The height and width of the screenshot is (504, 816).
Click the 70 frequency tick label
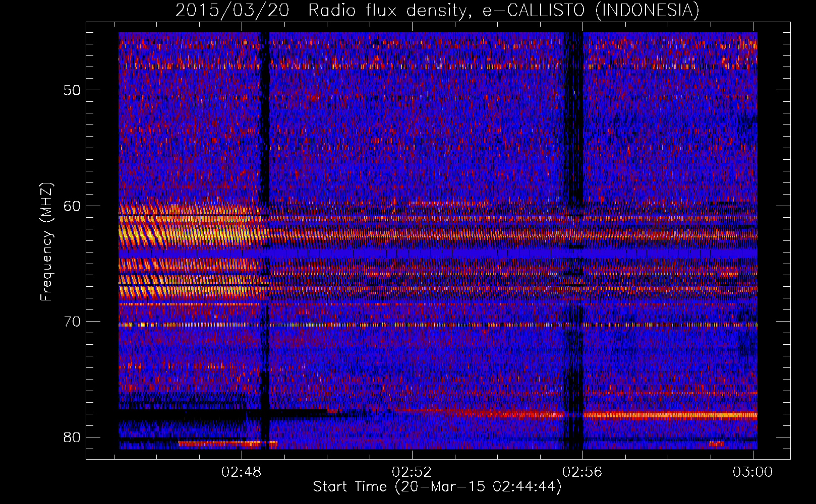click(72, 322)
